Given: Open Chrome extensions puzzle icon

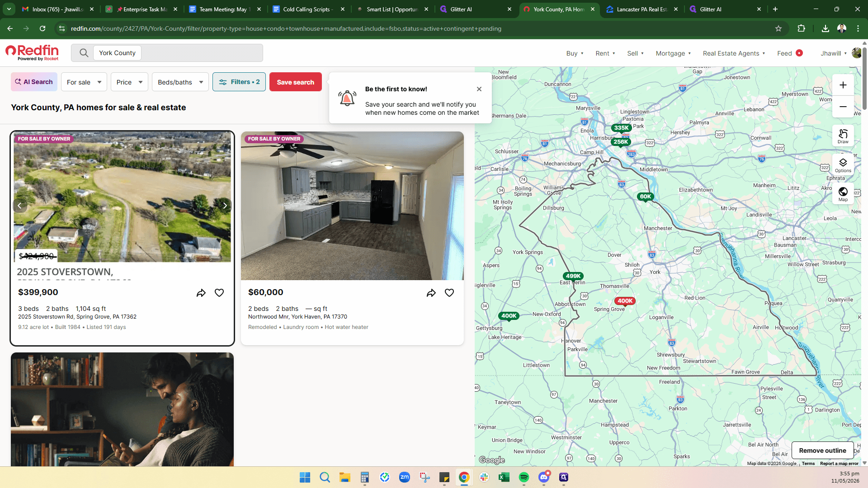Looking at the screenshot, I should click(x=801, y=28).
